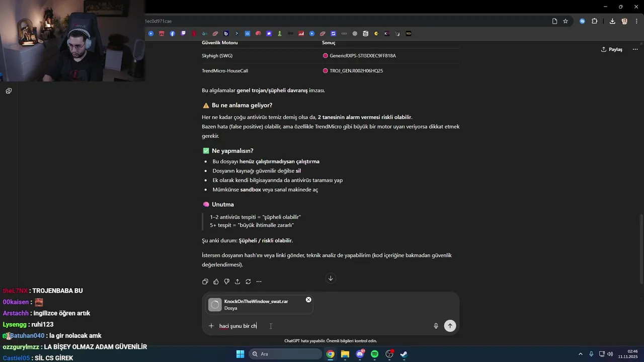
Task: Open the Facebook bookmark
Action: click(173, 34)
